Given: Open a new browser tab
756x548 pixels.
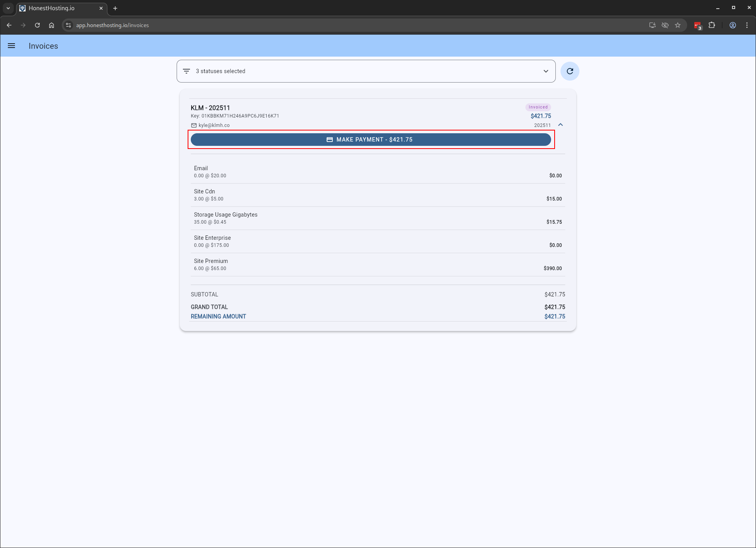Looking at the screenshot, I should (115, 8).
